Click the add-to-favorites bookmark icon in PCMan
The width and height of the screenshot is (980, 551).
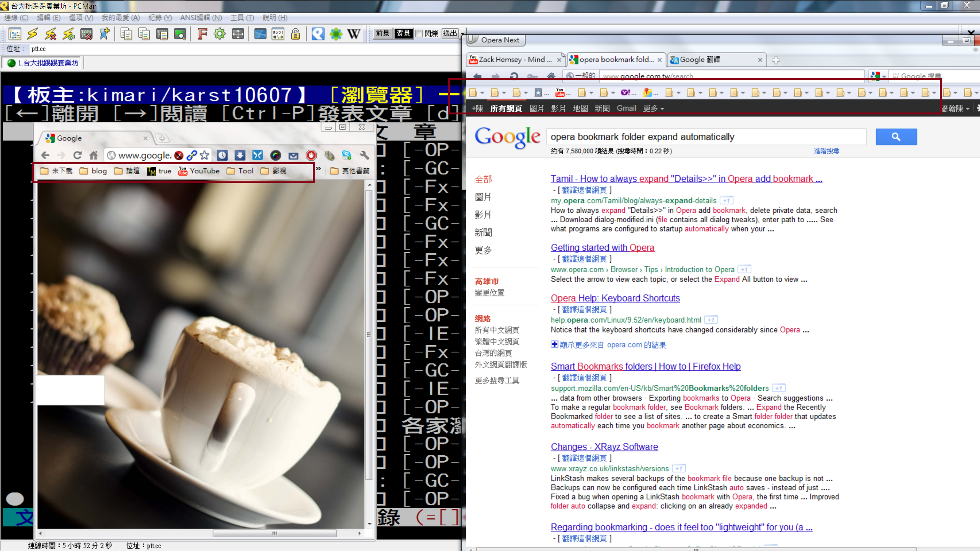click(105, 34)
